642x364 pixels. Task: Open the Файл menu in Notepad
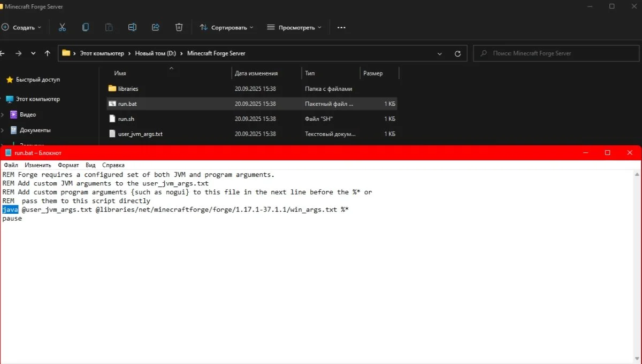coord(11,165)
